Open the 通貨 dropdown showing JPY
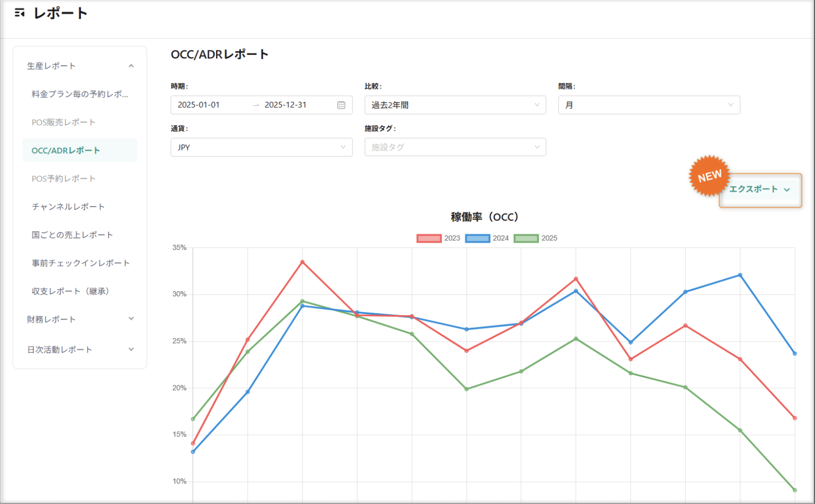 (x=261, y=147)
